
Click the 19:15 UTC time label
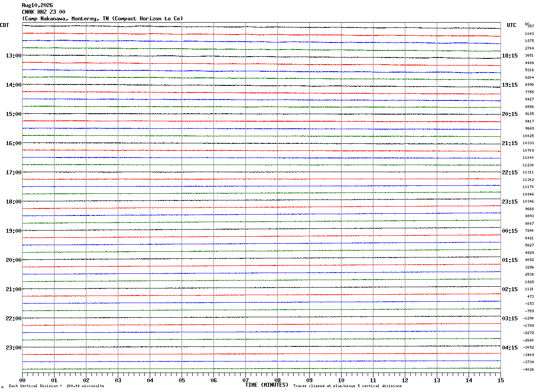tap(510, 85)
